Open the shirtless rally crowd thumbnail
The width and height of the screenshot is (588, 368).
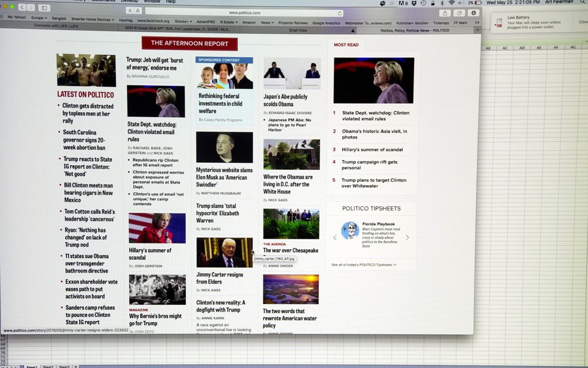pyautogui.click(x=86, y=70)
